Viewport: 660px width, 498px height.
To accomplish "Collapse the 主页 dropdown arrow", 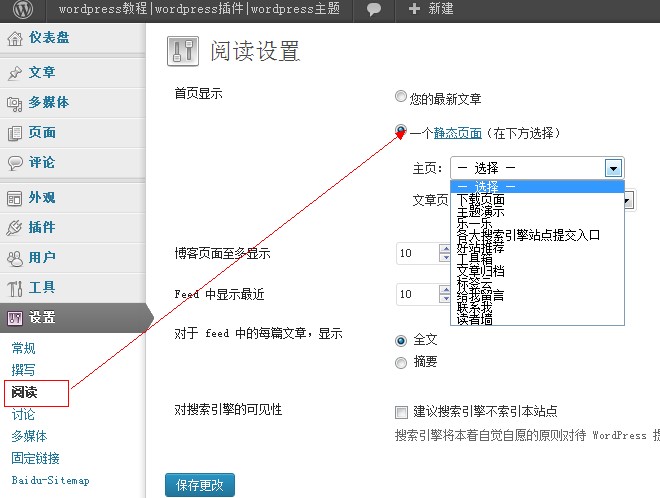I will click(x=613, y=169).
